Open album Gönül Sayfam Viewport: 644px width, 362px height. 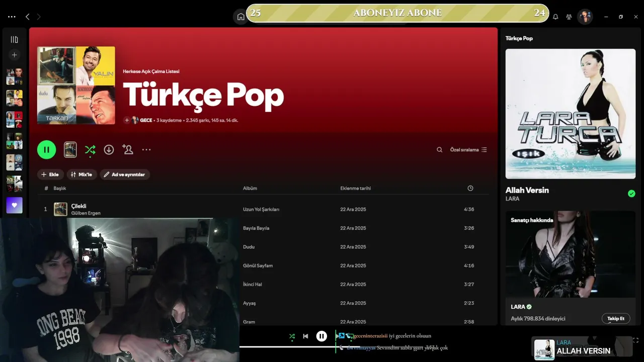click(258, 265)
